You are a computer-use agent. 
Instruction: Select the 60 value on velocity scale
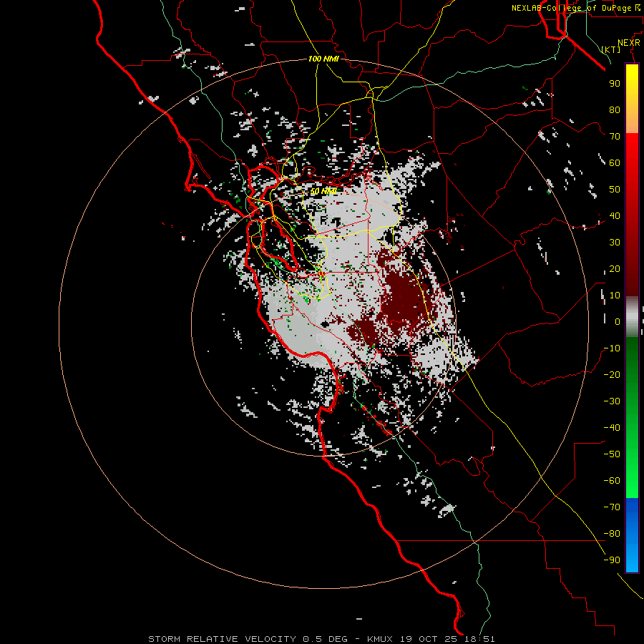[615, 162]
